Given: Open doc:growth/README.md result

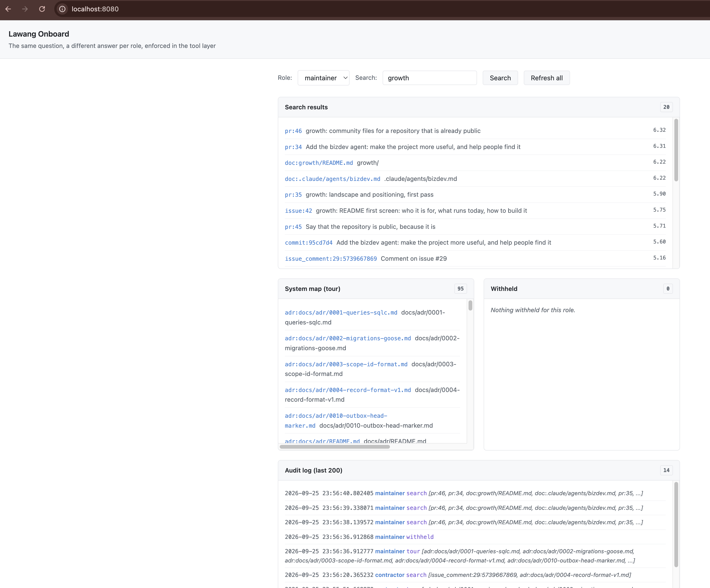Looking at the screenshot, I should point(319,163).
